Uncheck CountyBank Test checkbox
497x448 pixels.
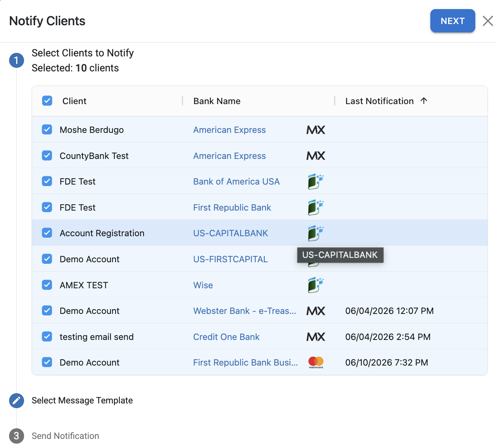(47, 155)
